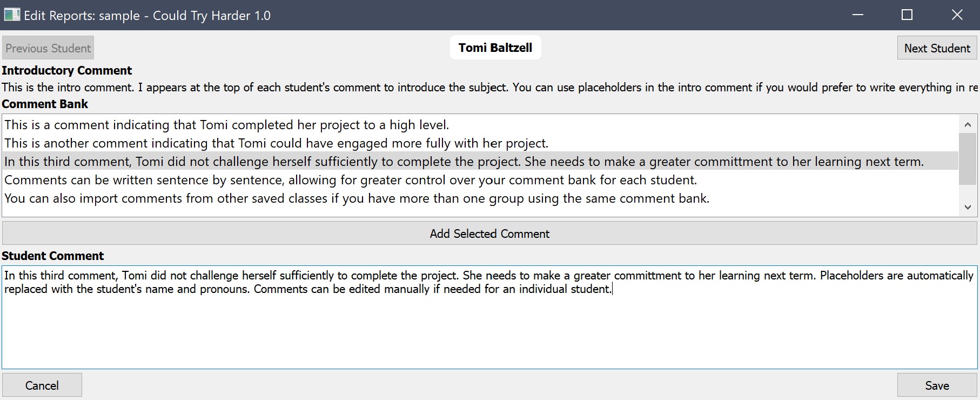
Task: Click the introductory comment text line
Action: click(489, 88)
